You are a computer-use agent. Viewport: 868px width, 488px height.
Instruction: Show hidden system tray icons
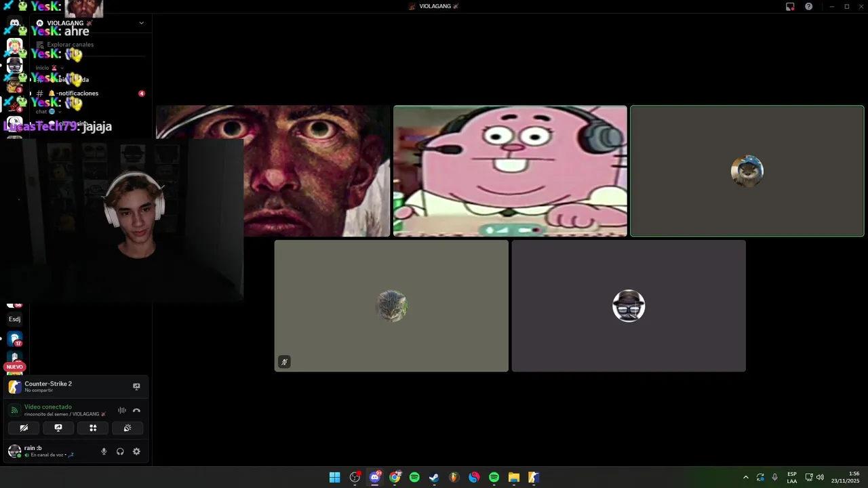point(746,477)
